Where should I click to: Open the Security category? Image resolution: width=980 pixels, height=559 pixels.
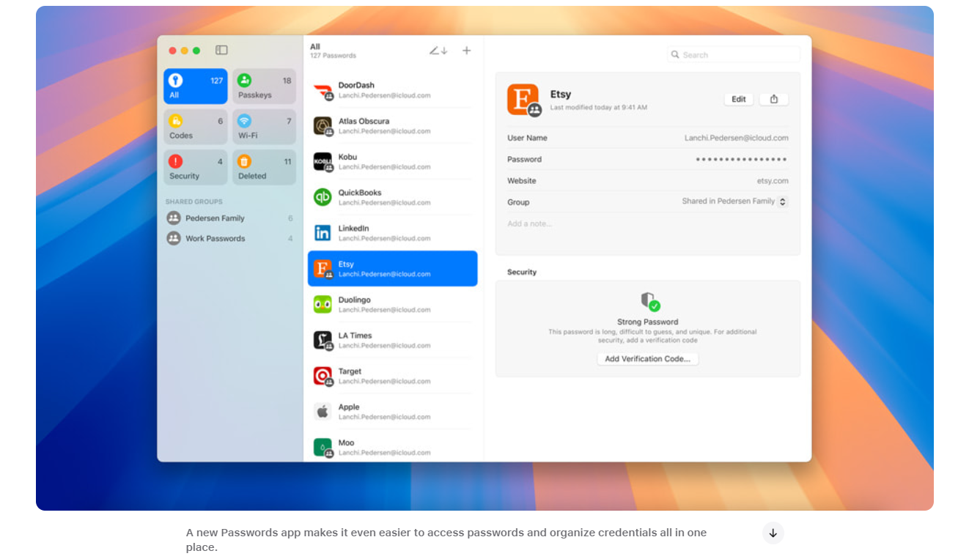coord(195,167)
